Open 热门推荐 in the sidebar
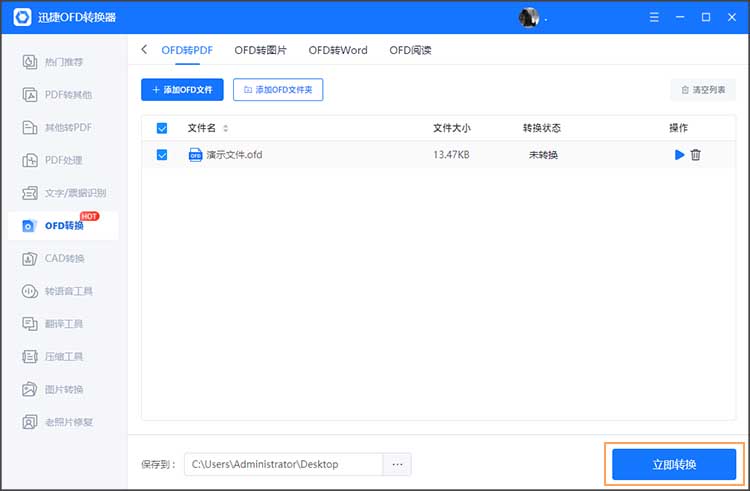The height and width of the screenshot is (491, 750). [x=62, y=62]
